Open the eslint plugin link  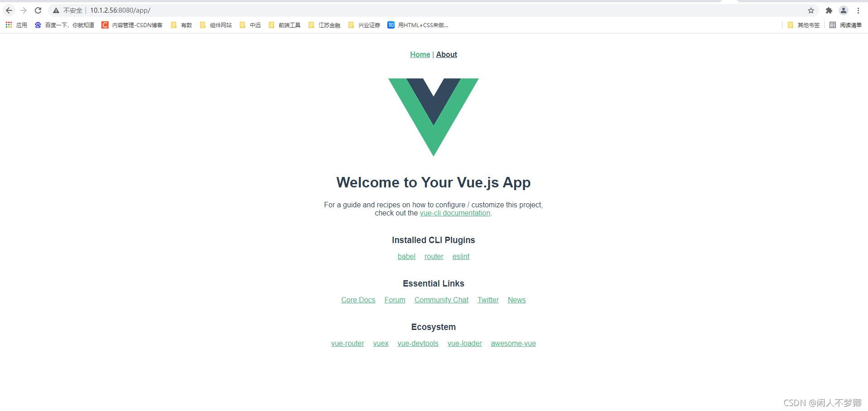click(x=461, y=257)
